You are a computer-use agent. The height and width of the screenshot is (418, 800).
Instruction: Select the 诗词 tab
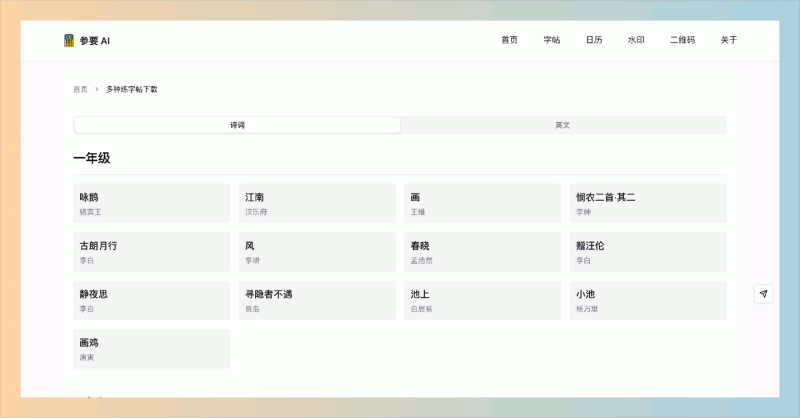[237, 125]
